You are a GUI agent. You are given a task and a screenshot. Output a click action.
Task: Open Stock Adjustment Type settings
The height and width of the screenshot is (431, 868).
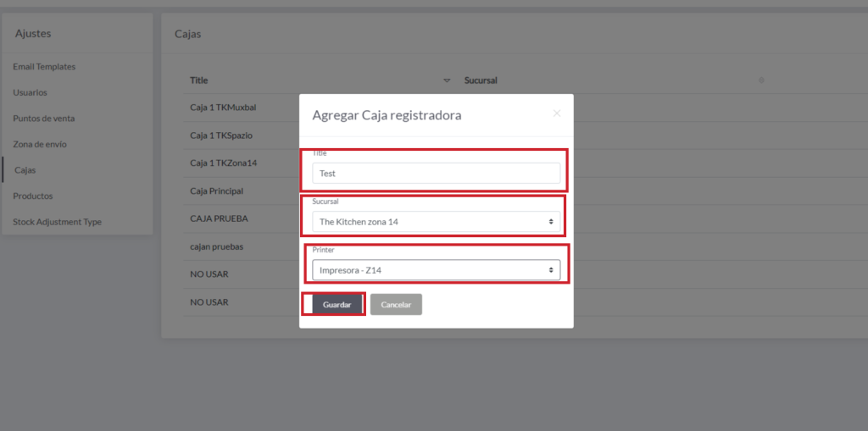pyautogui.click(x=57, y=222)
